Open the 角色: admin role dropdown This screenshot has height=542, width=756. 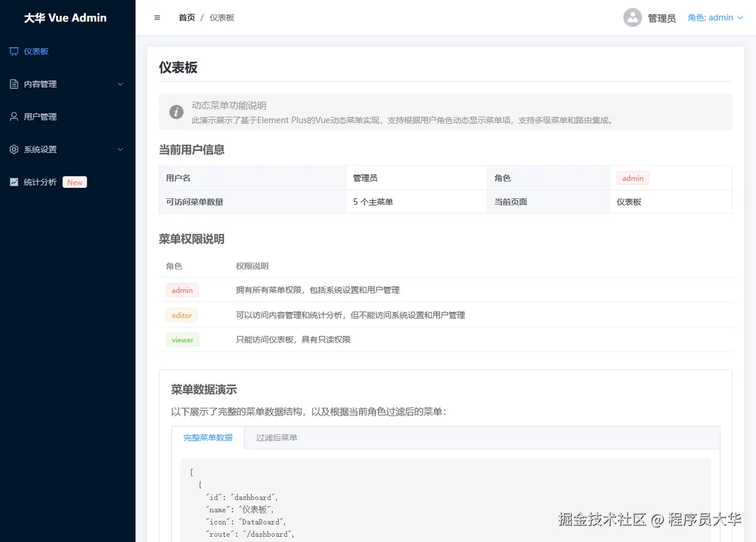pyautogui.click(x=715, y=17)
